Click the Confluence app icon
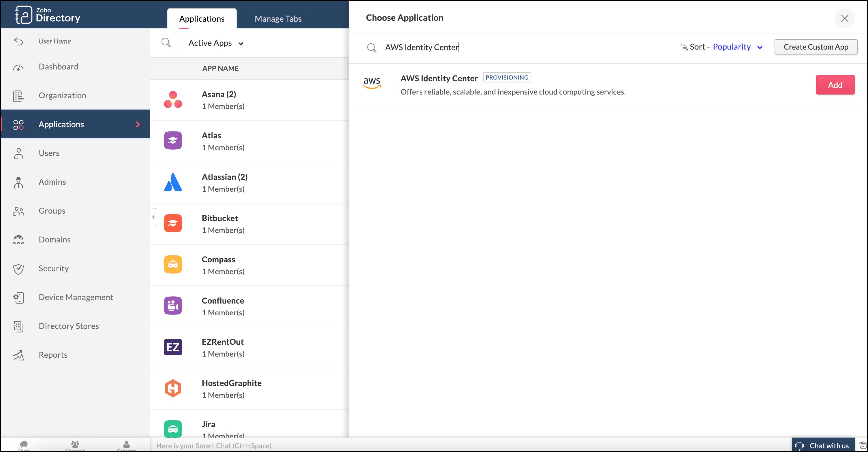868x452 pixels. coord(173,306)
